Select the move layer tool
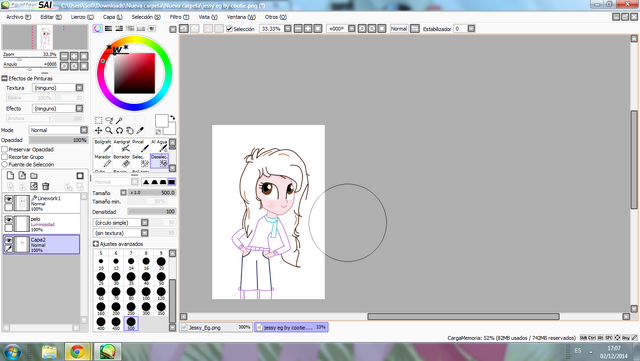Image resolution: width=640 pixels, height=361 pixels. (x=98, y=130)
